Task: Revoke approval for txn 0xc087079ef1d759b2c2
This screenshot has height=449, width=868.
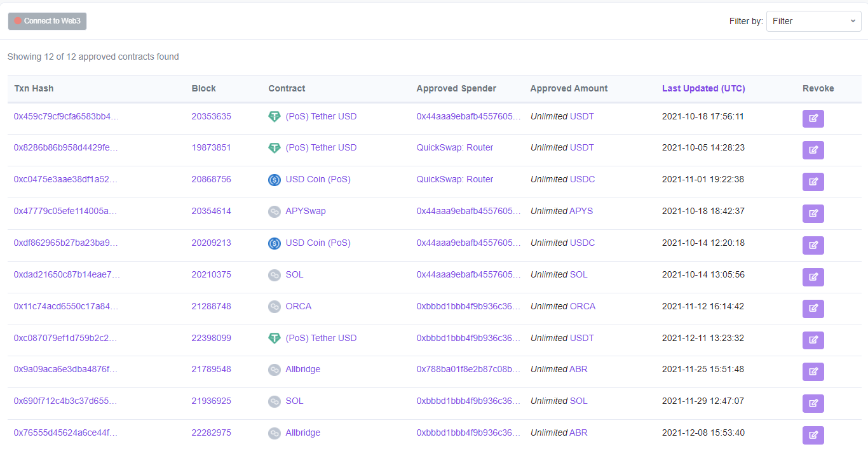Action: (813, 340)
